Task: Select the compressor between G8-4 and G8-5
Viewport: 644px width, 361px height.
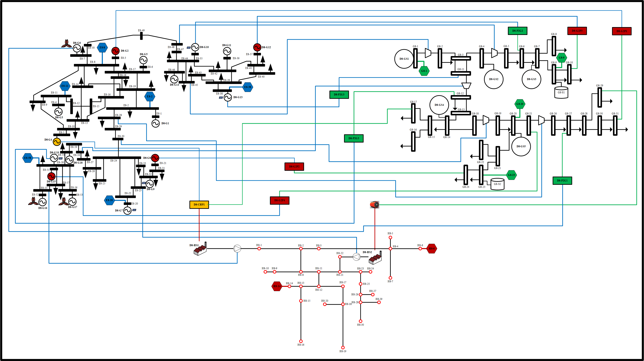Action: pyautogui.click(x=494, y=53)
